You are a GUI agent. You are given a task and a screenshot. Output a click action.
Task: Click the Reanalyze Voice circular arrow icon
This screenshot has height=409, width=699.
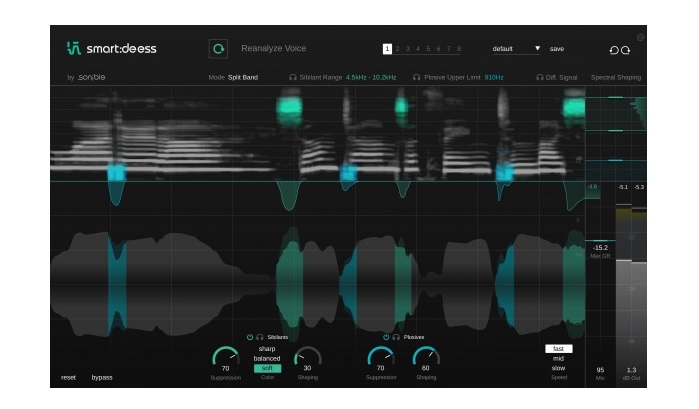coord(218,49)
